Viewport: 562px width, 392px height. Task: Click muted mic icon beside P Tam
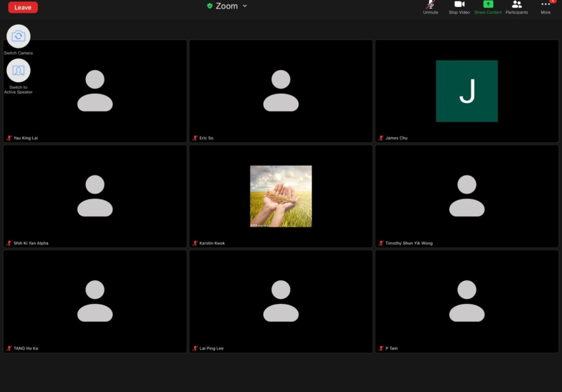click(381, 348)
